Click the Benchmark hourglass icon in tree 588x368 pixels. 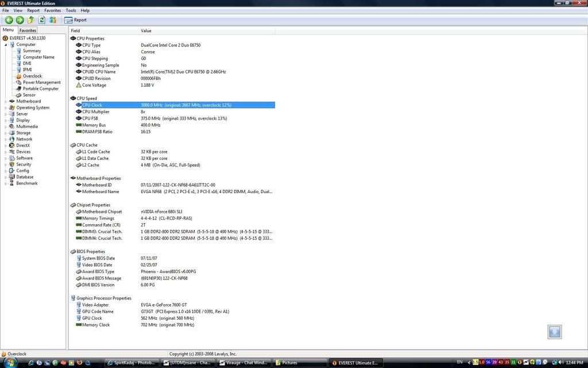click(12, 183)
